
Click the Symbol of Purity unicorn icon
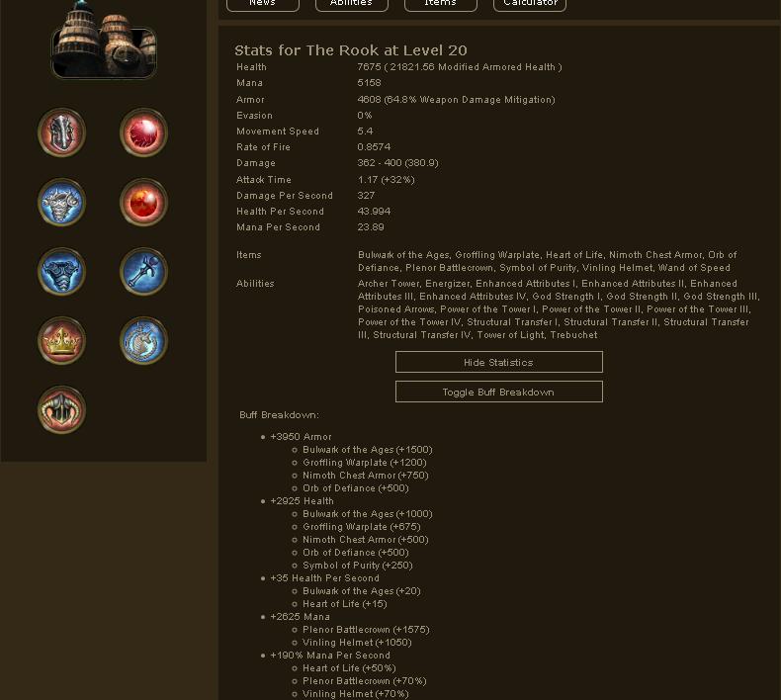(x=143, y=341)
